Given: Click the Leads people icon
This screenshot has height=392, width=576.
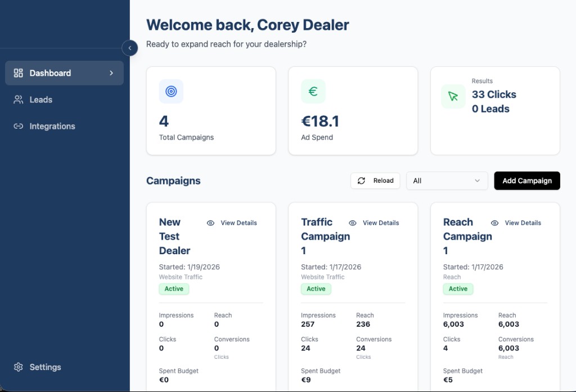Looking at the screenshot, I should (19, 100).
